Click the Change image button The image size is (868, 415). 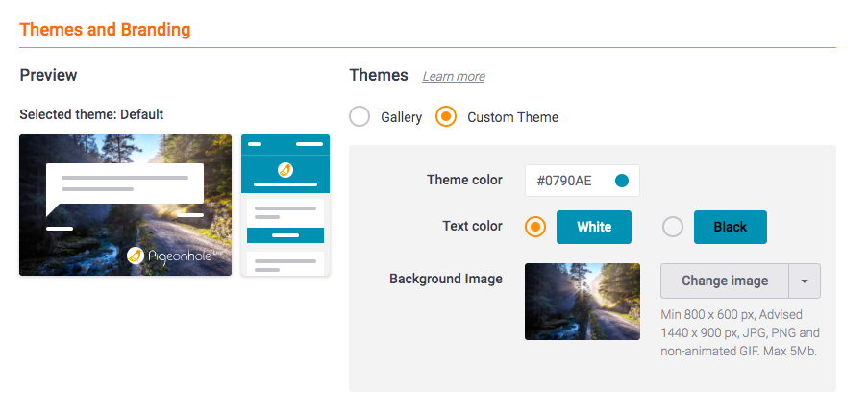coord(725,281)
